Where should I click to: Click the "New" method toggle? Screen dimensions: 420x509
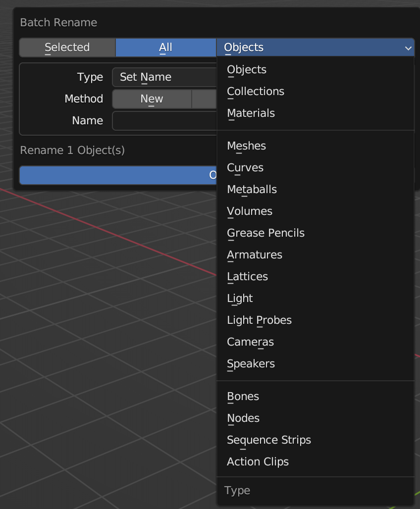pyautogui.click(x=152, y=99)
